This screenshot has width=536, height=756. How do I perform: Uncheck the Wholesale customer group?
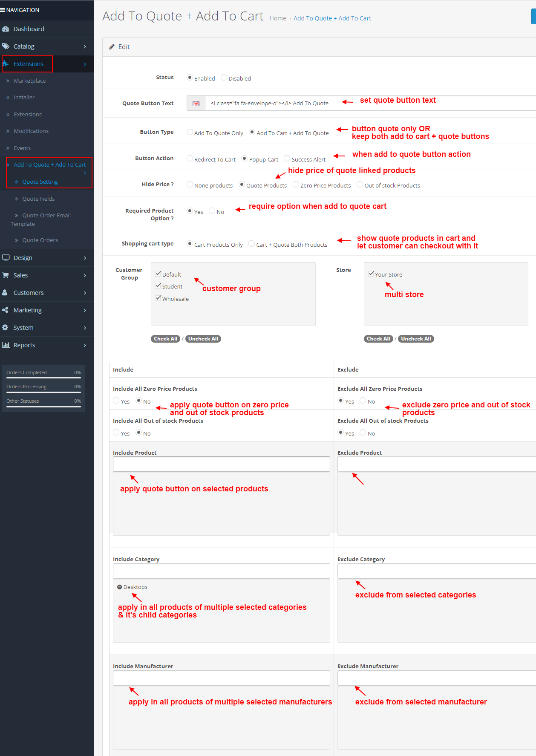tap(158, 298)
